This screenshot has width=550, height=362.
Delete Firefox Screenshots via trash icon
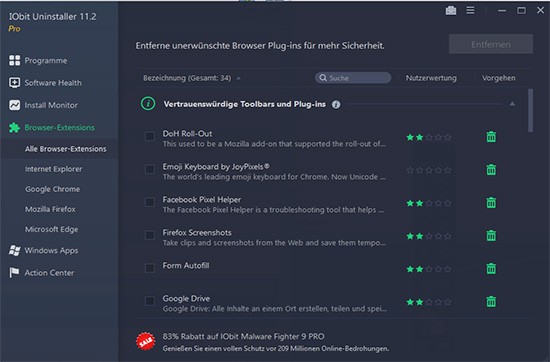491,236
